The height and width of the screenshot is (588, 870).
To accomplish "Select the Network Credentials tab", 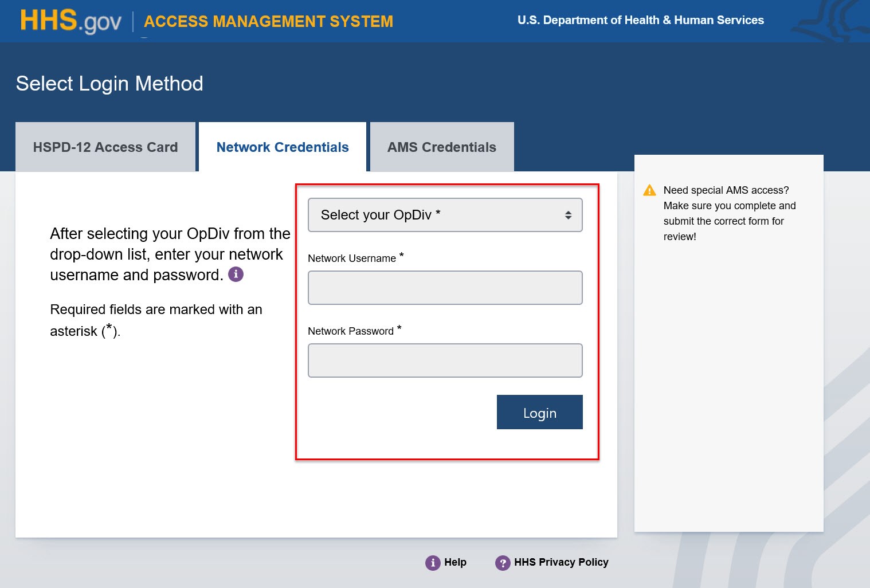I will coord(282,147).
